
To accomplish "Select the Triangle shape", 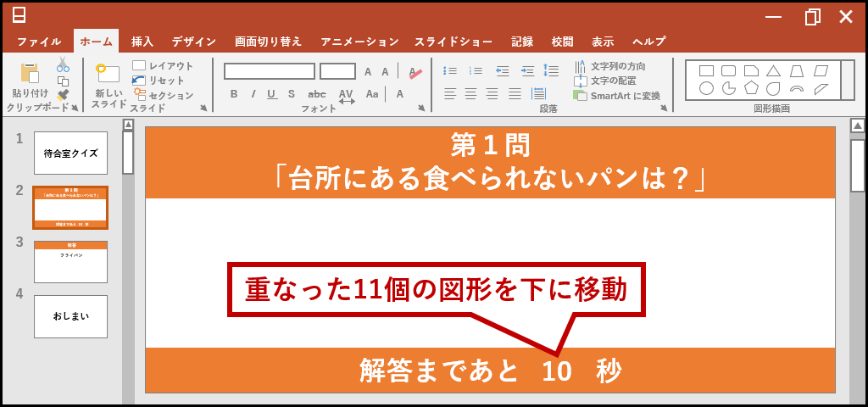I will pos(773,71).
